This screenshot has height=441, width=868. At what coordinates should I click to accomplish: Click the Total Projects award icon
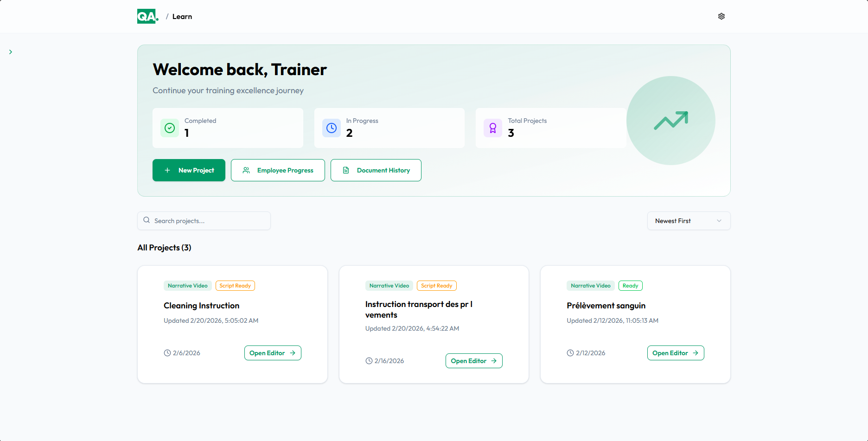click(493, 128)
